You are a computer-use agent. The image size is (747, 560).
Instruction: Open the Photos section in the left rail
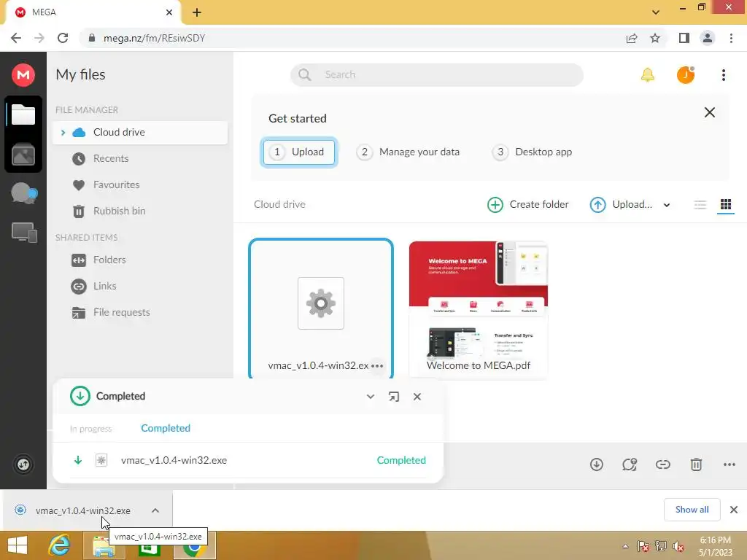(x=23, y=155)
